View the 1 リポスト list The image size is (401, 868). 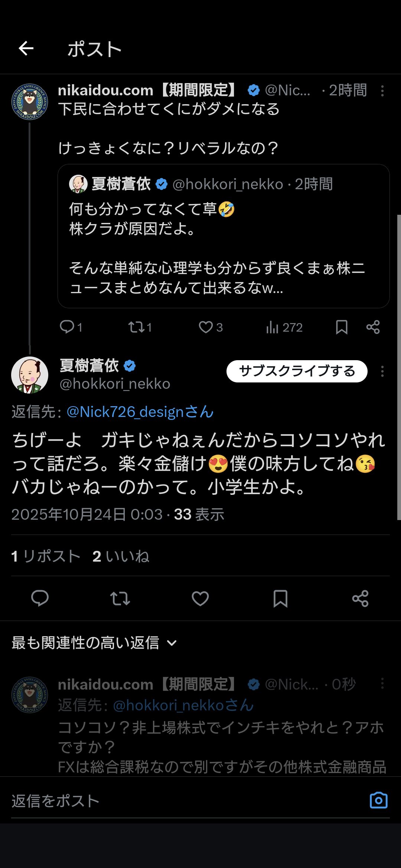[x=46, y=556]
